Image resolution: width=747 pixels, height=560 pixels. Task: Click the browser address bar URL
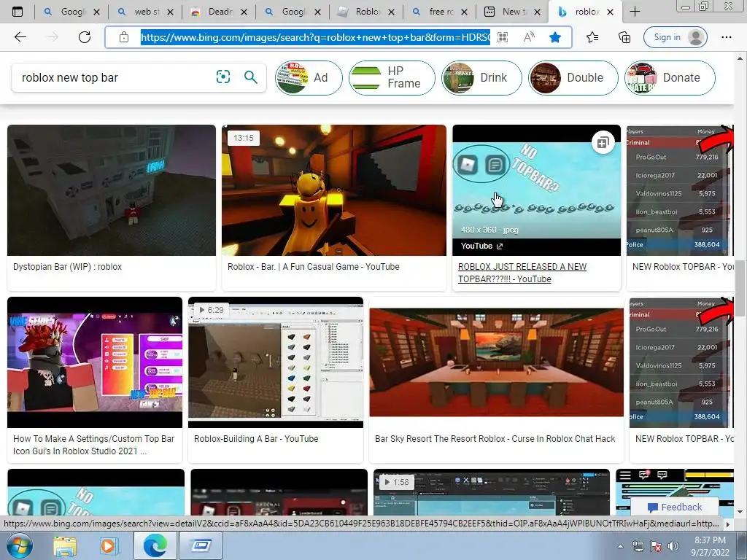[x=314, y=37]
